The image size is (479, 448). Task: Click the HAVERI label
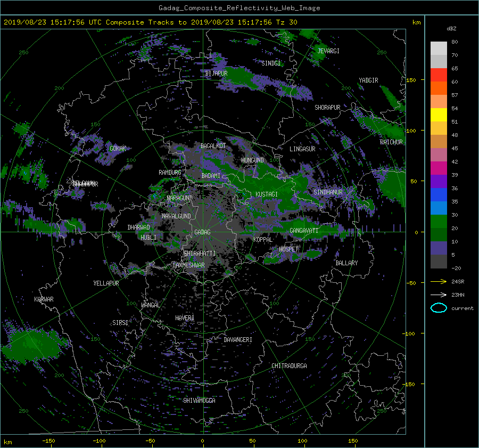click(185, 318)
